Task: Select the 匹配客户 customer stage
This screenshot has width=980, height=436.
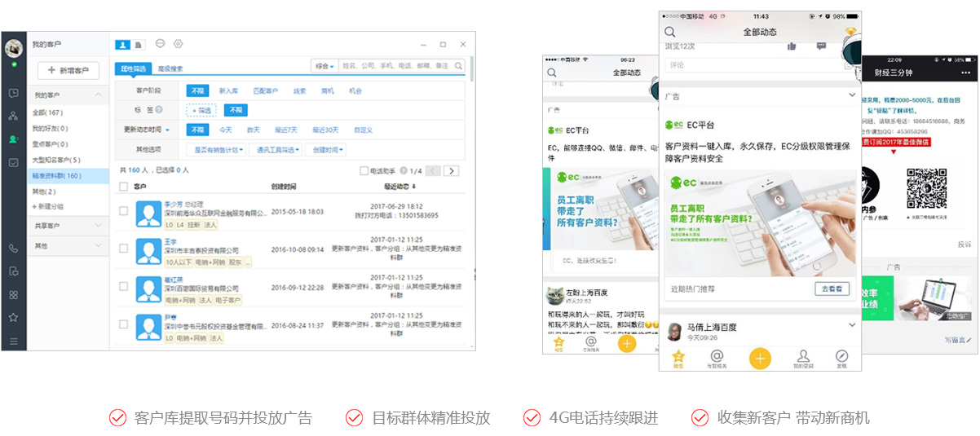Action: click(265, 90)
